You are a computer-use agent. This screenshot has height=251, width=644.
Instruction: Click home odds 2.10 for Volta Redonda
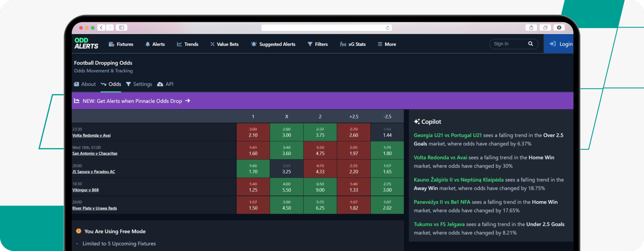(x=253, y=132)
